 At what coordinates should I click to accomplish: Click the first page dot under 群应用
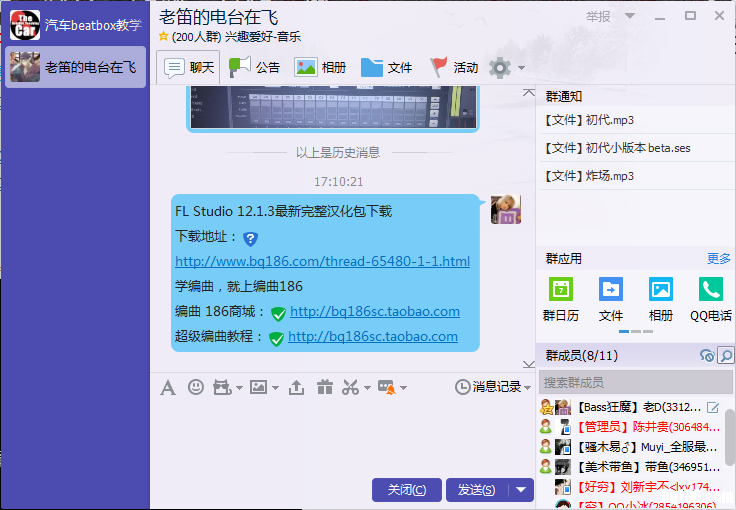624,331
